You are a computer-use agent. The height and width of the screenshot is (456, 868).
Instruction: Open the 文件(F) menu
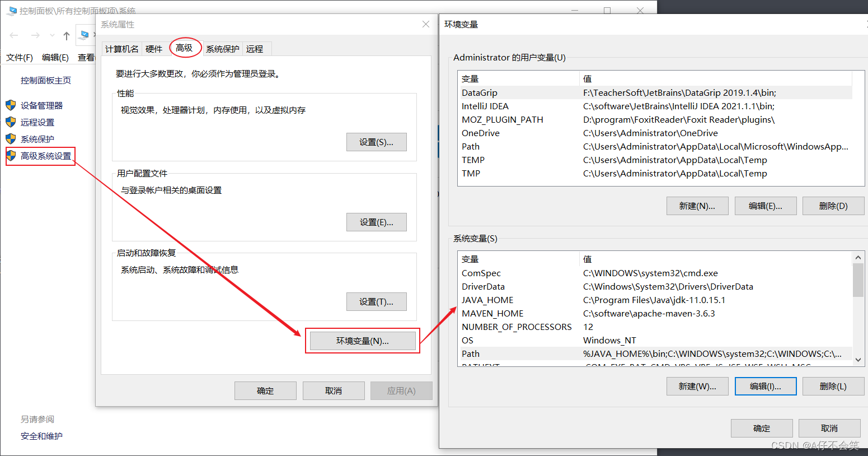point(19,57)
